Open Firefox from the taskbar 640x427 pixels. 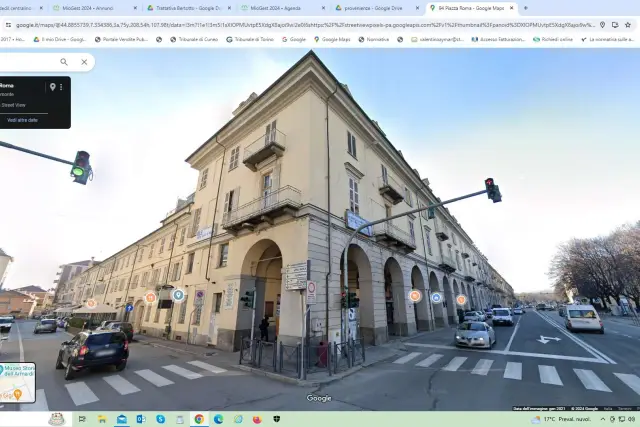point(257,419)
